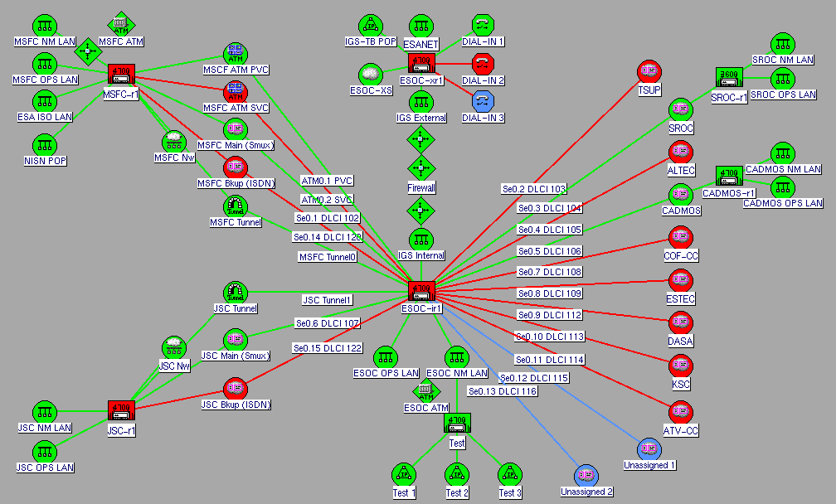Select the red ALTEC node icon
The width and height of the screenshot is (836, 504).
681,153
